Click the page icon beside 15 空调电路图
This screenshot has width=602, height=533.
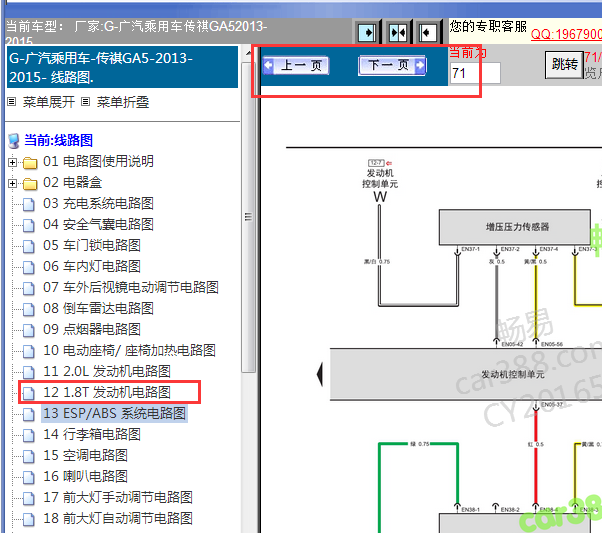[29, 457]
